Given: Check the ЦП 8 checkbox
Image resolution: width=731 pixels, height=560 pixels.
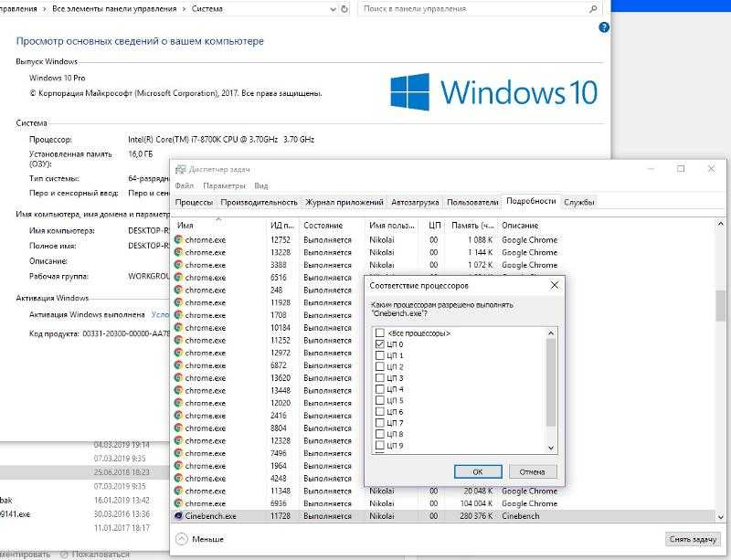Looking at the screenshot, I should pos(379,434).
